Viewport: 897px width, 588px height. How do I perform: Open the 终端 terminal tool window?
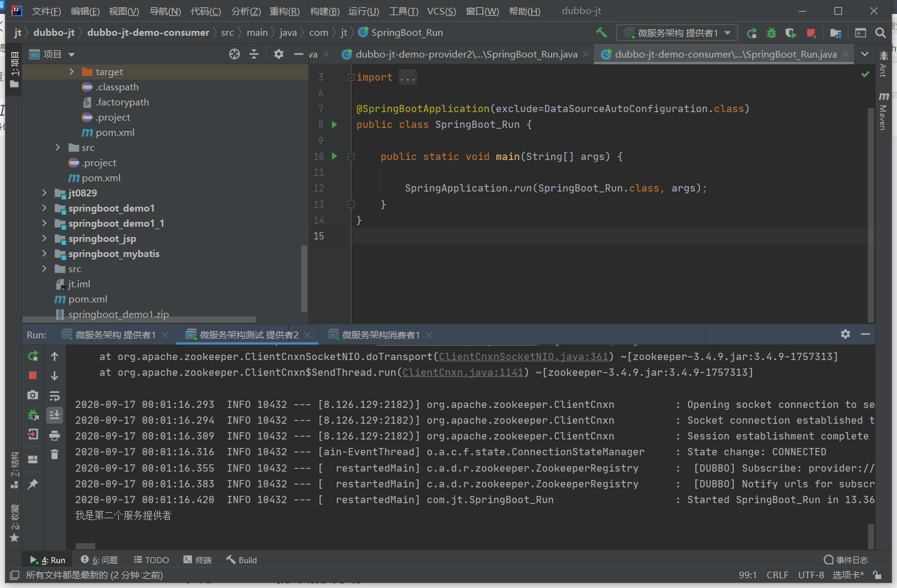(x=198, y=560)
